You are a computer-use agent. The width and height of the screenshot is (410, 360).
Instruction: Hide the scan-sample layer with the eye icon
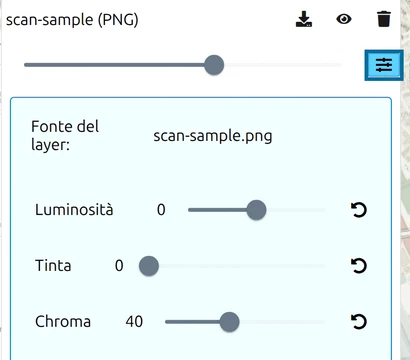[x=344, y=19]
